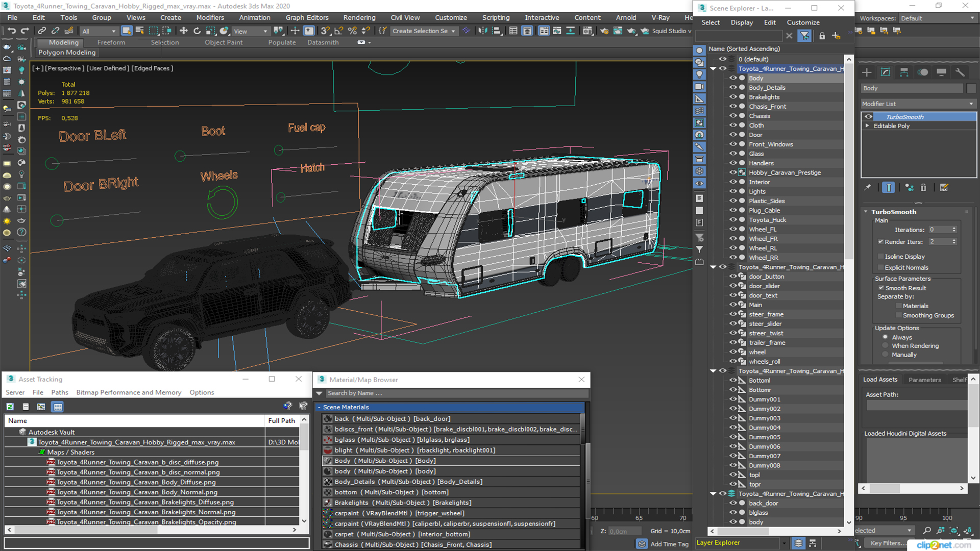Click the Polygon Modeling button
980x551 pixels.
(x=67, y=53)
